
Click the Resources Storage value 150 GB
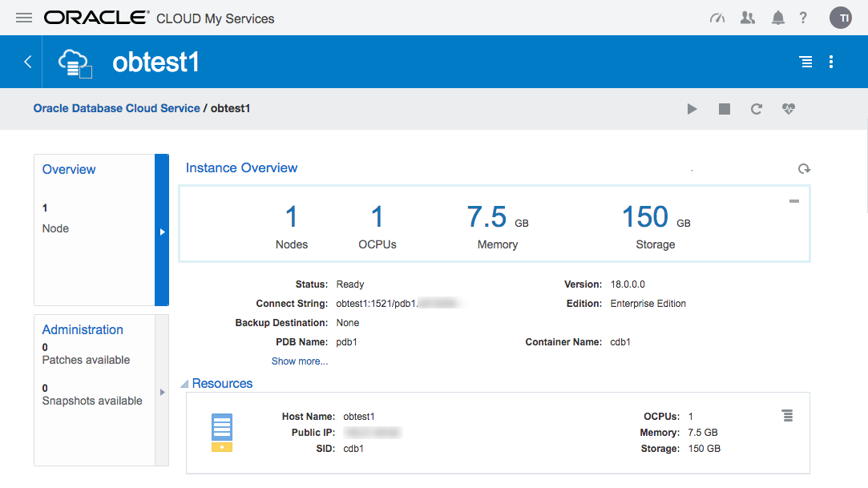704,449
